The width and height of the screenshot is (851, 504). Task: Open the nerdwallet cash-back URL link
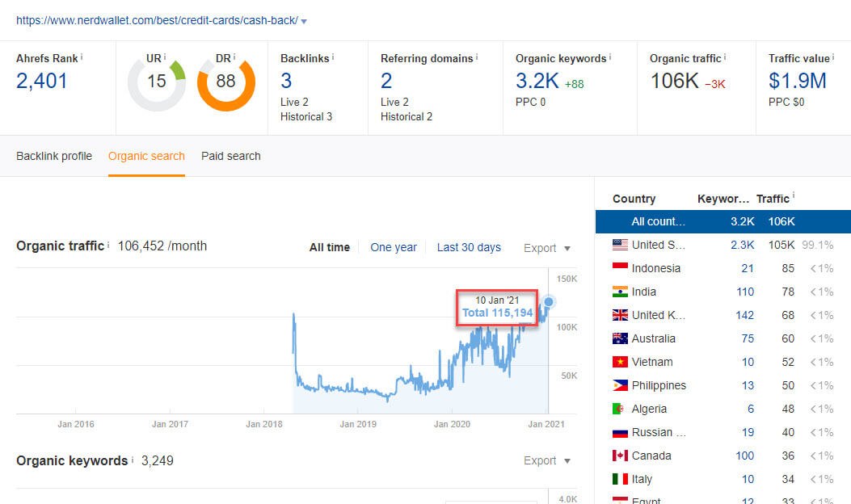click(x=157, y=21)
